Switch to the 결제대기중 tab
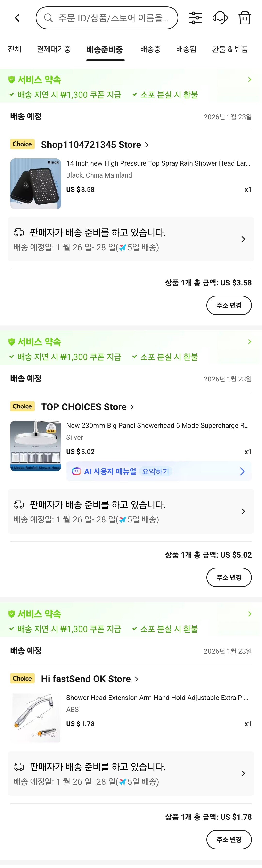The height and width of the screenshot is (868, 262). (54, 49)
